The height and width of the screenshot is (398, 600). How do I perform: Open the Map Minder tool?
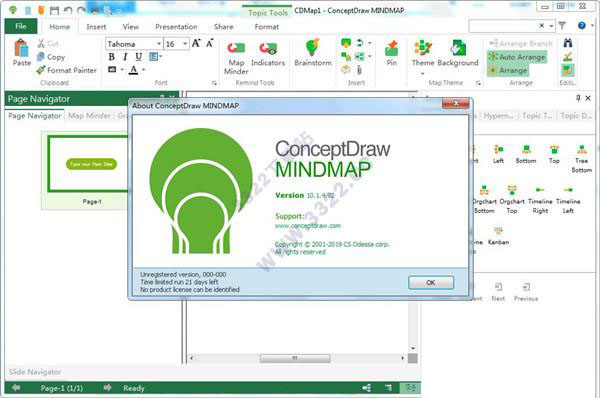click(236, 57)
